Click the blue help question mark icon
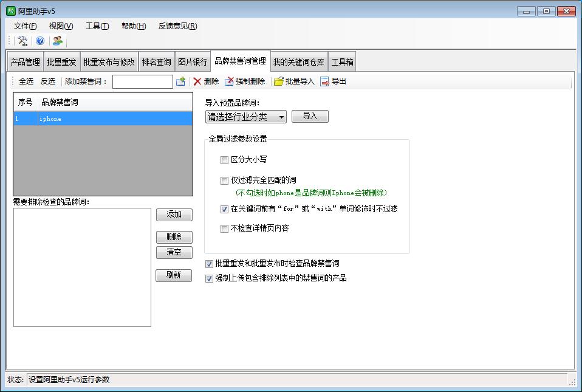The width and height of the screenshot is (582, 392). [x=40, y=41]
